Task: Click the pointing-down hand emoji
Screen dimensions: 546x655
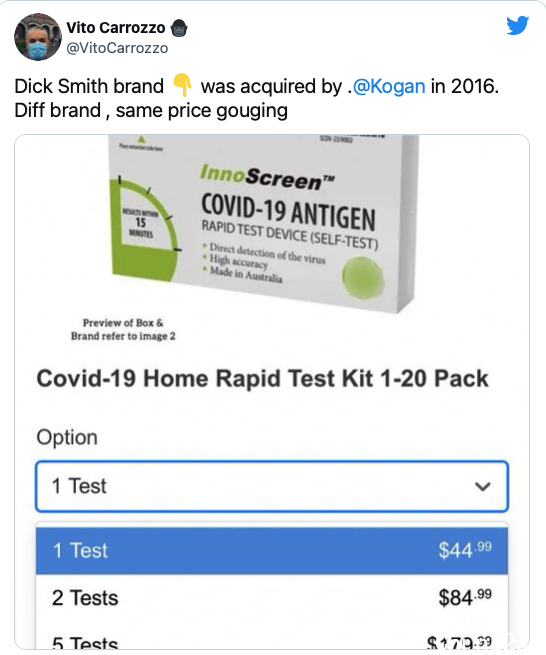Action: [x=182, y=85]
